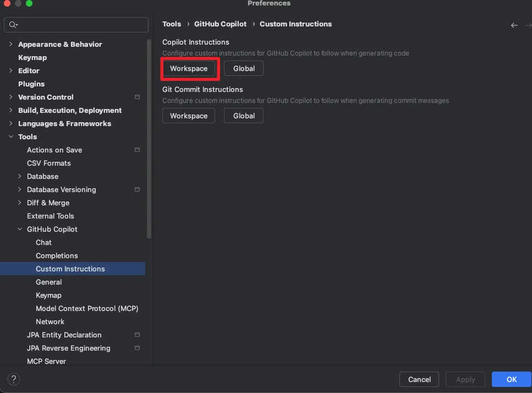This screenshot has width=532, height=393.
Task: Click project-level icon beside JPA Entity Declaration
Action: pyautogui.click(x=137, y=335)
